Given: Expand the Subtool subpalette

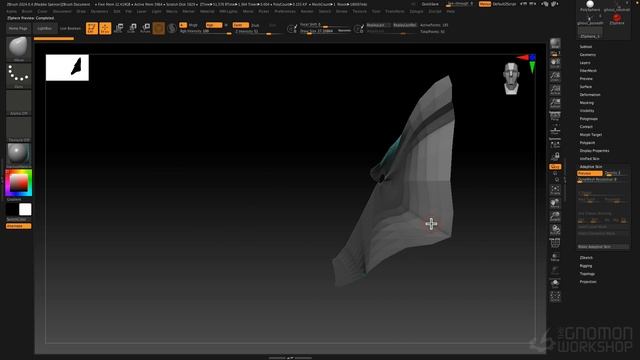Looking at the screenshot, I should [x=586, y=47].
